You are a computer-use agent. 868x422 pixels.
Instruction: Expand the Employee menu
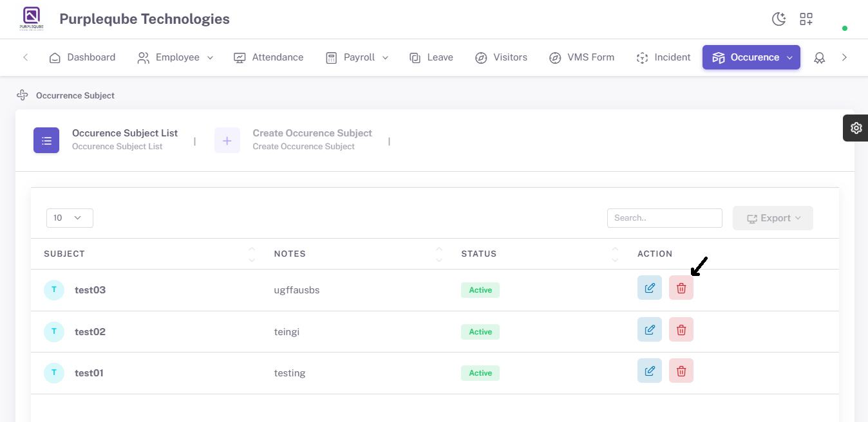point(175,57)
